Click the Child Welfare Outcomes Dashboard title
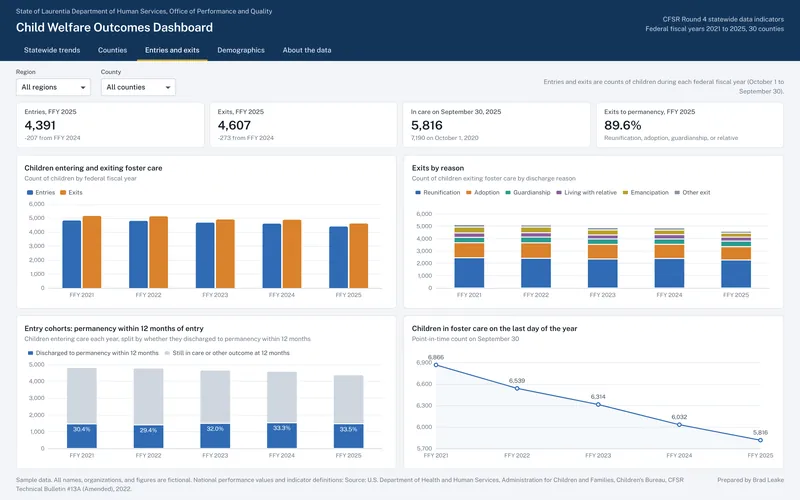Image resolution: width=800 pixels, height=500 pixels. [114, 28]
